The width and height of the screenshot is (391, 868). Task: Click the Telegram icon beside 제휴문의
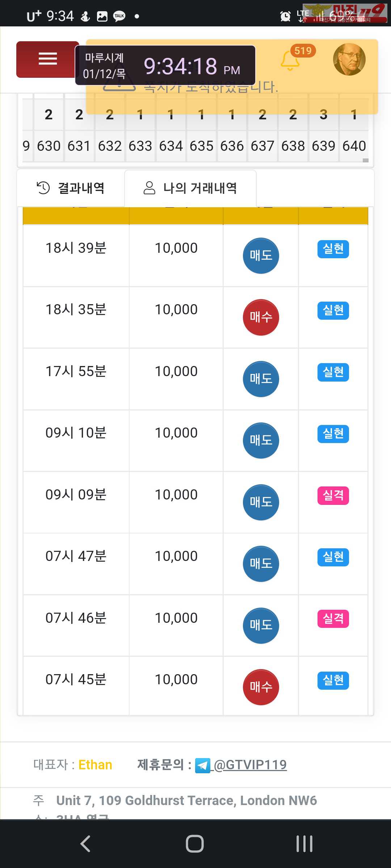(x=202, y=765)
